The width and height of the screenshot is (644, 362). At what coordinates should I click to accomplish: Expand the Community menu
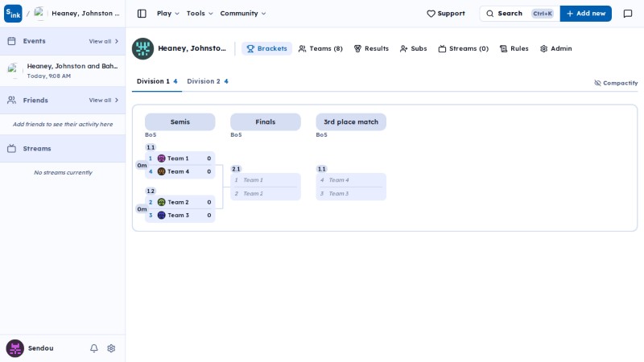click(x=243, y=14)
